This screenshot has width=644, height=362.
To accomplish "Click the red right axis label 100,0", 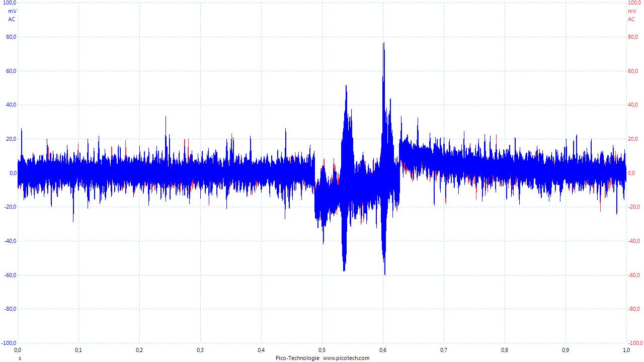I will pyautogui.click(x=634, y=3).
